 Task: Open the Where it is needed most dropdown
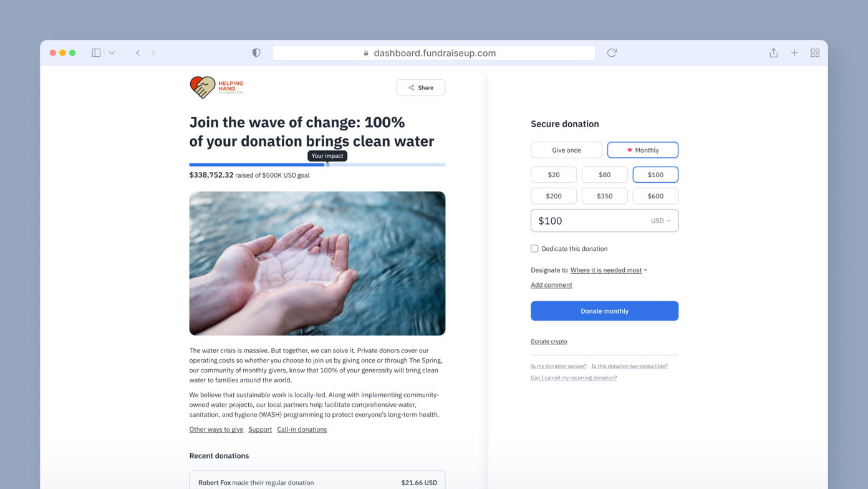tap(608, 270)
